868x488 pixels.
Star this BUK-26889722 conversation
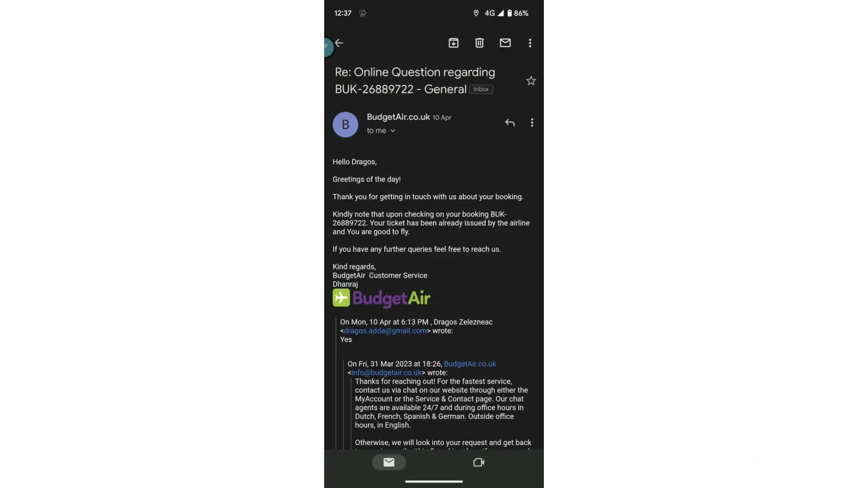pos(531,81)
